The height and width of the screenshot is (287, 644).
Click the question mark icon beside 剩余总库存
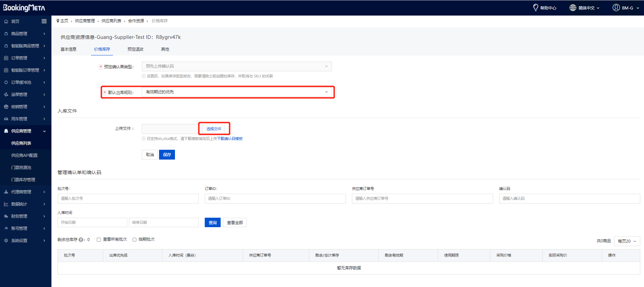pyautogui.click(x=81, y=240)
